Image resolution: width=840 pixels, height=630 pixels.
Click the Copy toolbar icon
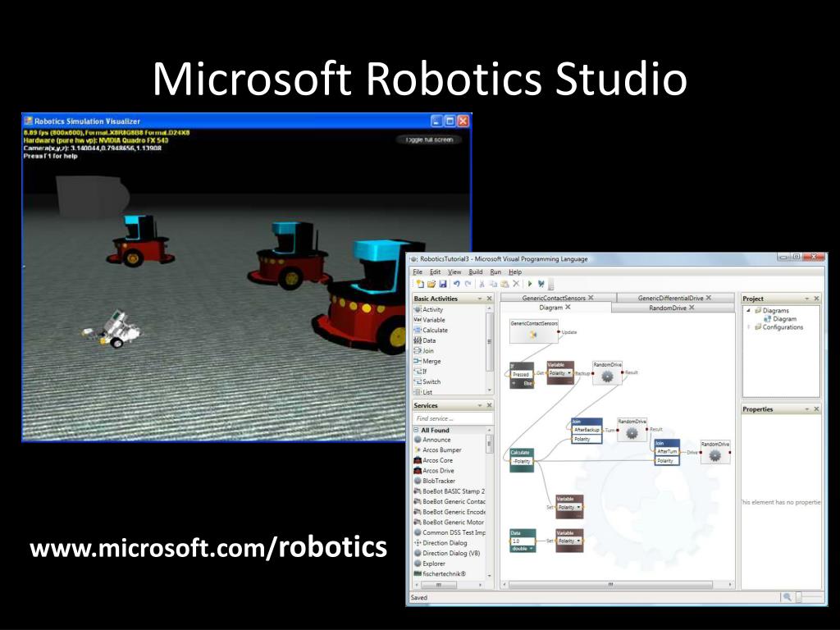493,284
